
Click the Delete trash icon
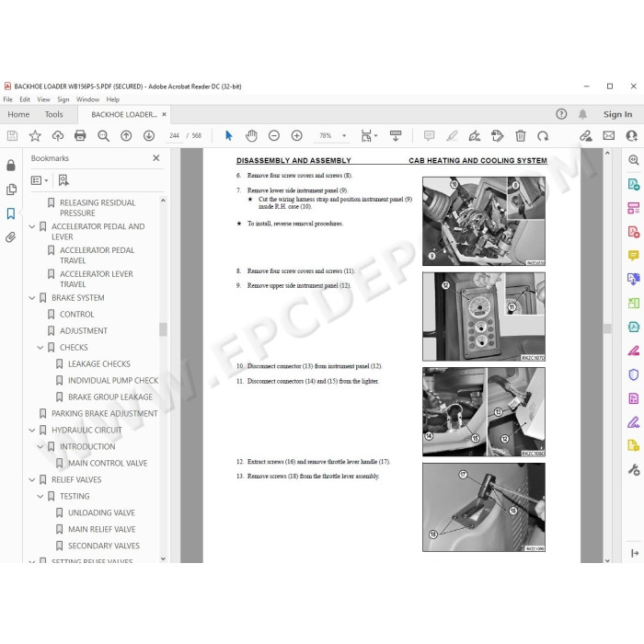(521, 135)
